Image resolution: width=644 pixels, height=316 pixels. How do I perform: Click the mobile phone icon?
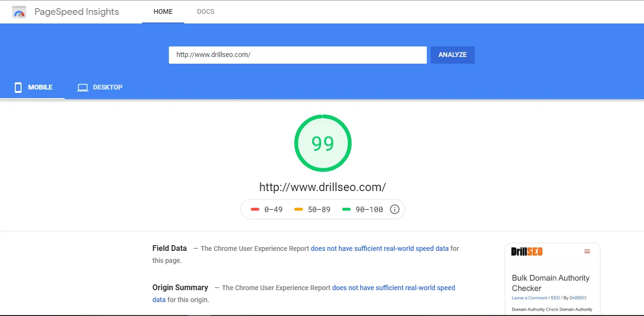coord(18,87)
